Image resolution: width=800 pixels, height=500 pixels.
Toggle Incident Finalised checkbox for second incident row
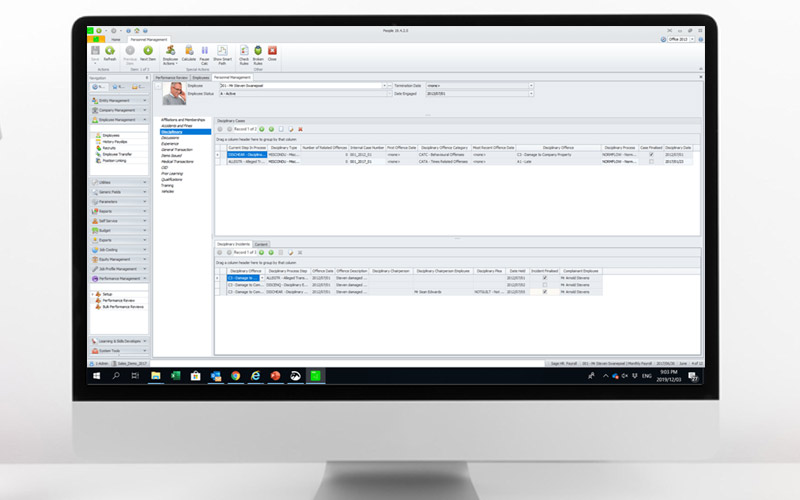tap(545, 285)
